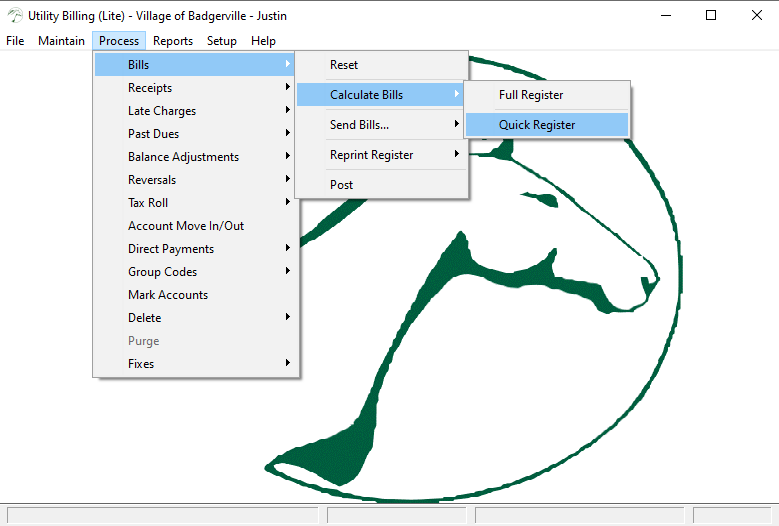
Task: Open the Maintain menu
Action: coord(61,41)
